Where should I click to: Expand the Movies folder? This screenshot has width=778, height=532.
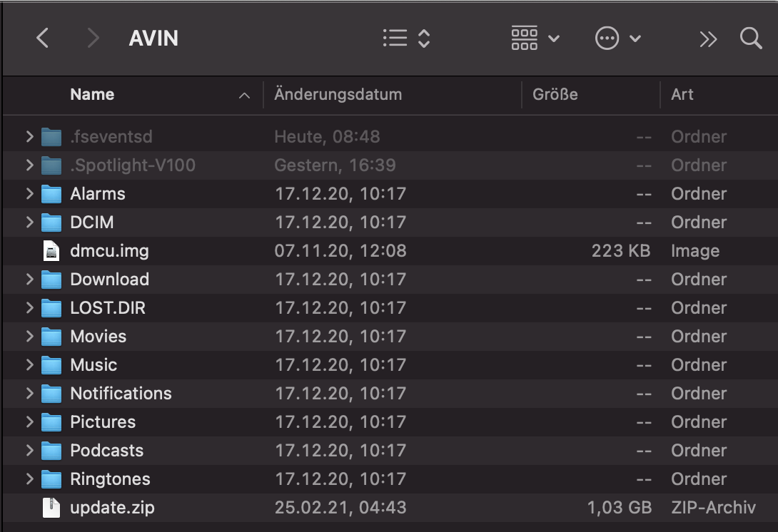coord(30,336)
